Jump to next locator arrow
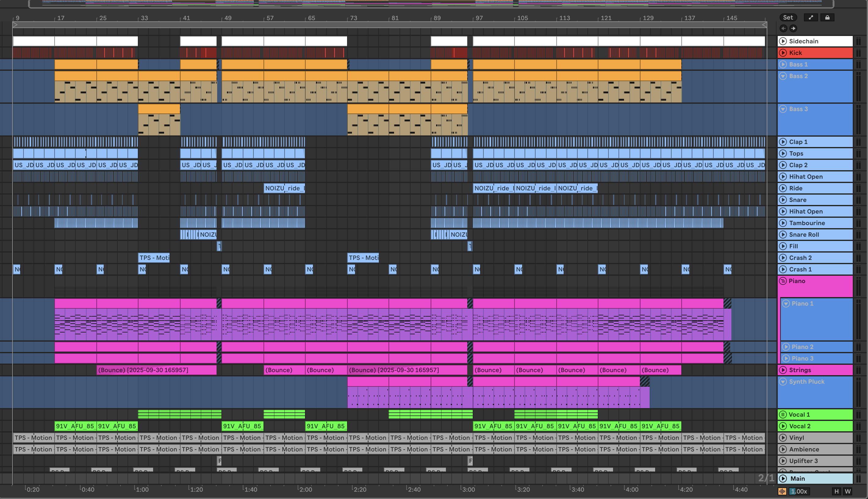The width and height of the screenshot is (868, 499). click(793, 28)
